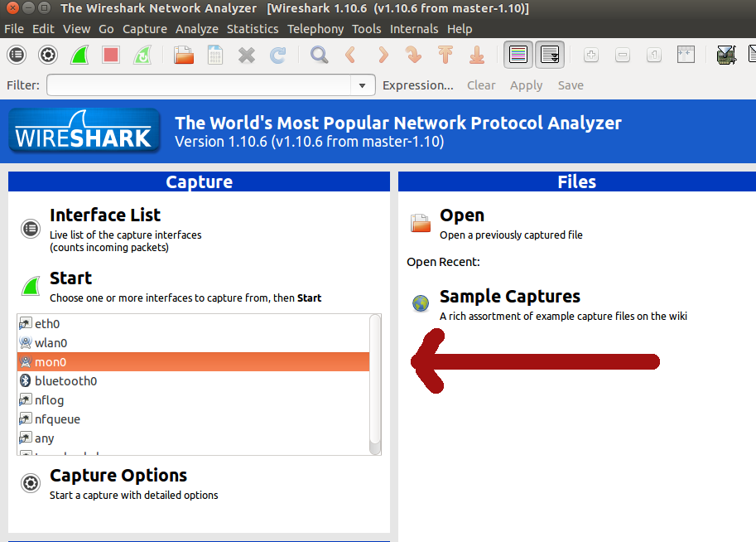Click the find packet magnifier icon
The image size is (756, 542).
[x=319, y=56]
